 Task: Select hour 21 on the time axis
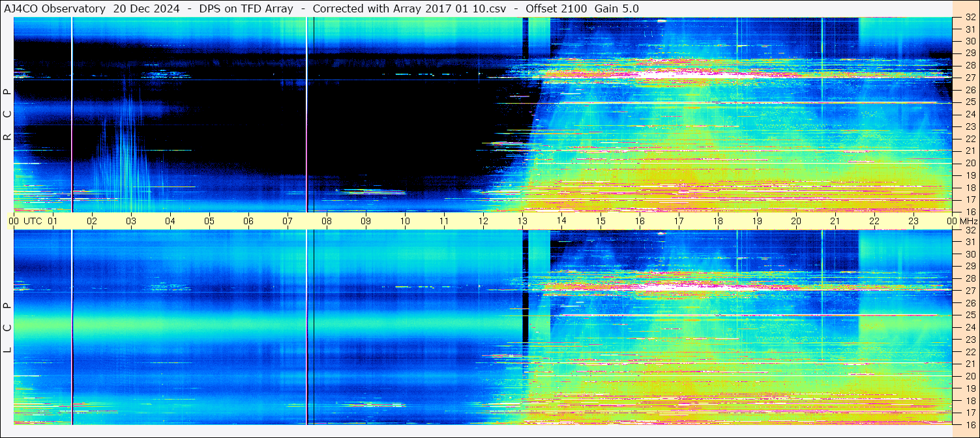tap(835, 221)
